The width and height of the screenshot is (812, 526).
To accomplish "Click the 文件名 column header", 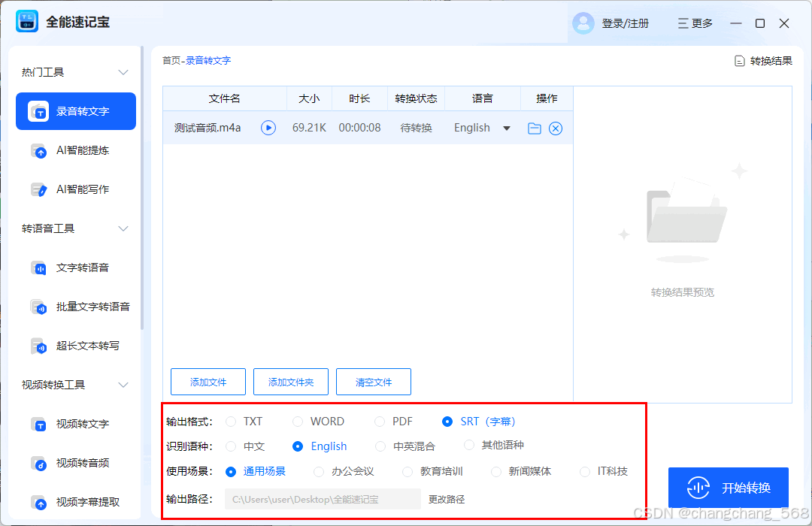I will [225, 98].
